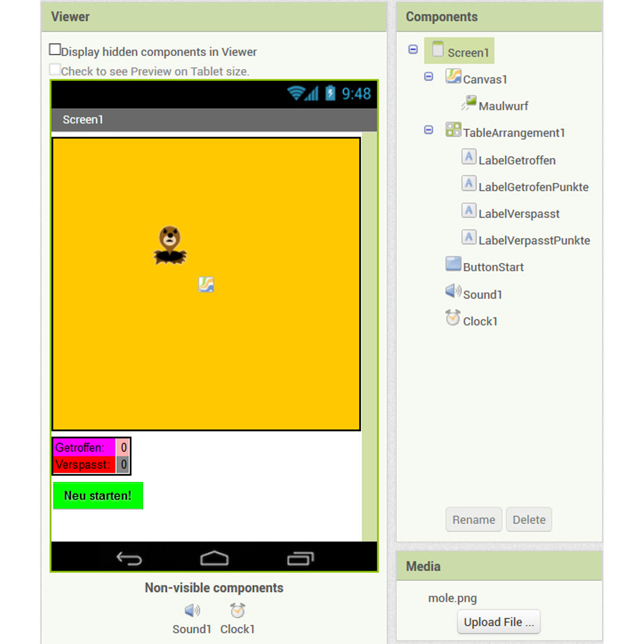
Task: Select mole.png in the Media panel
Action: (453, 598)
